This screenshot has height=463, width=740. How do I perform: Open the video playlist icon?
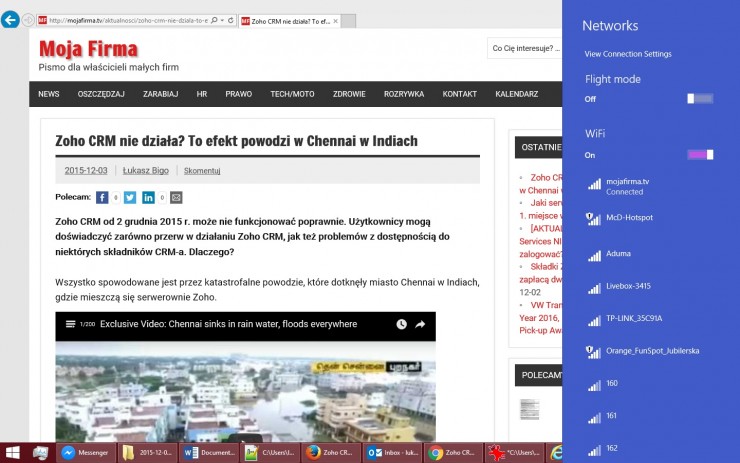pos(70,324)
